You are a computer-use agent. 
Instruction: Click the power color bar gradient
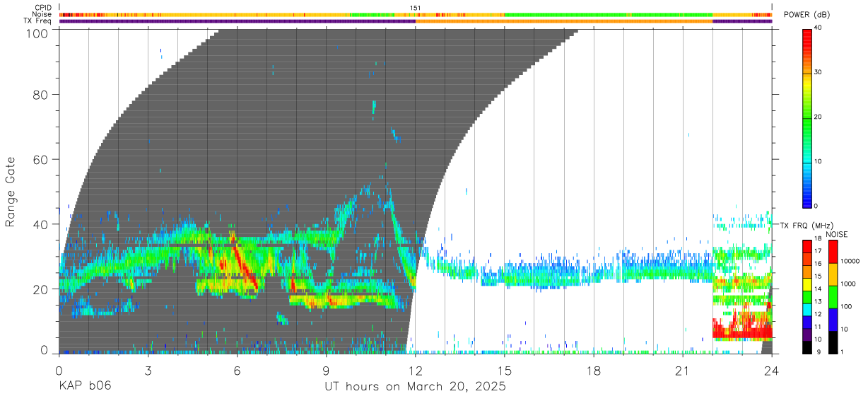pos(807,117)
